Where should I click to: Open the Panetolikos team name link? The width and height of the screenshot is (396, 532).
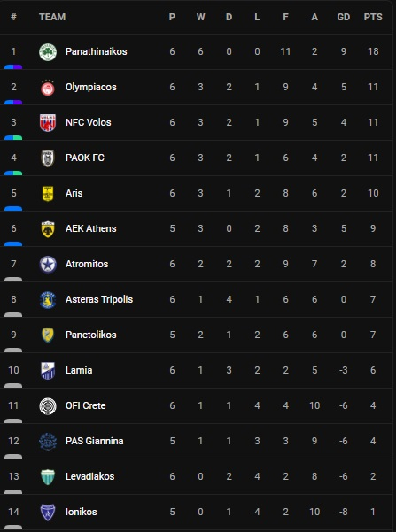coord(90,335)
